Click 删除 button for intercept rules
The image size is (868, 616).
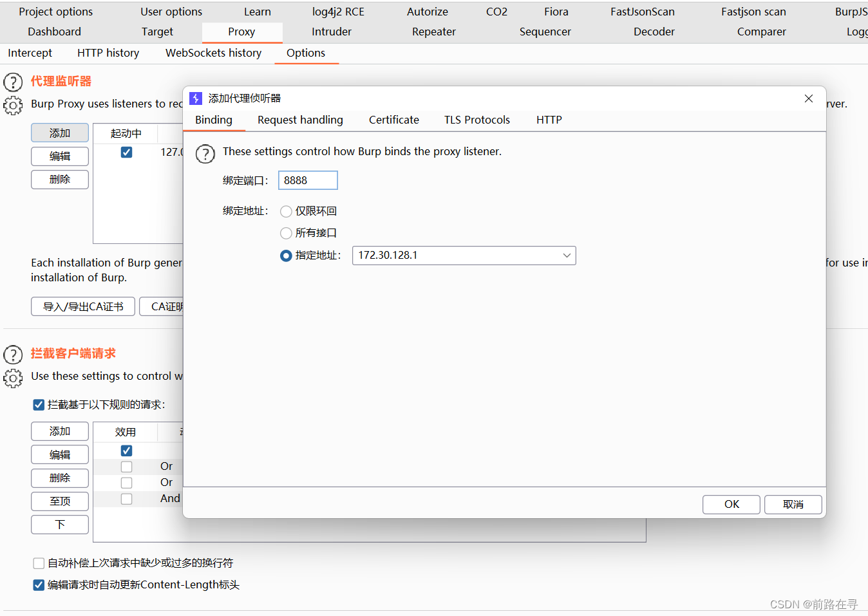[60, 478]
